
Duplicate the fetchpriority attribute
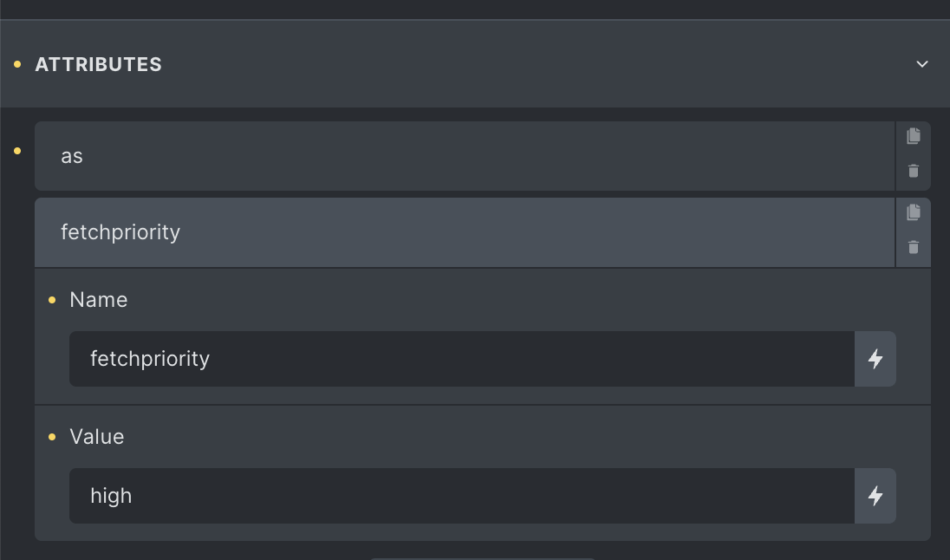click(913, 212)
